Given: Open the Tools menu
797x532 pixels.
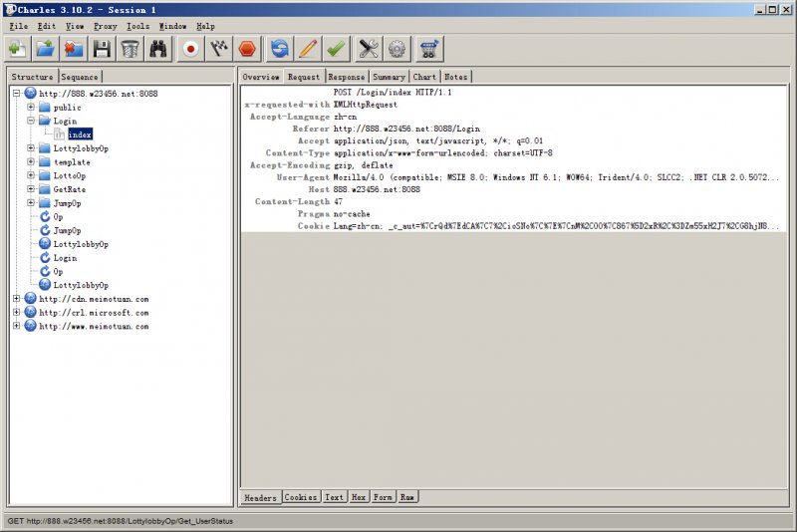Looking at the screenshot, I should (137, 26).
